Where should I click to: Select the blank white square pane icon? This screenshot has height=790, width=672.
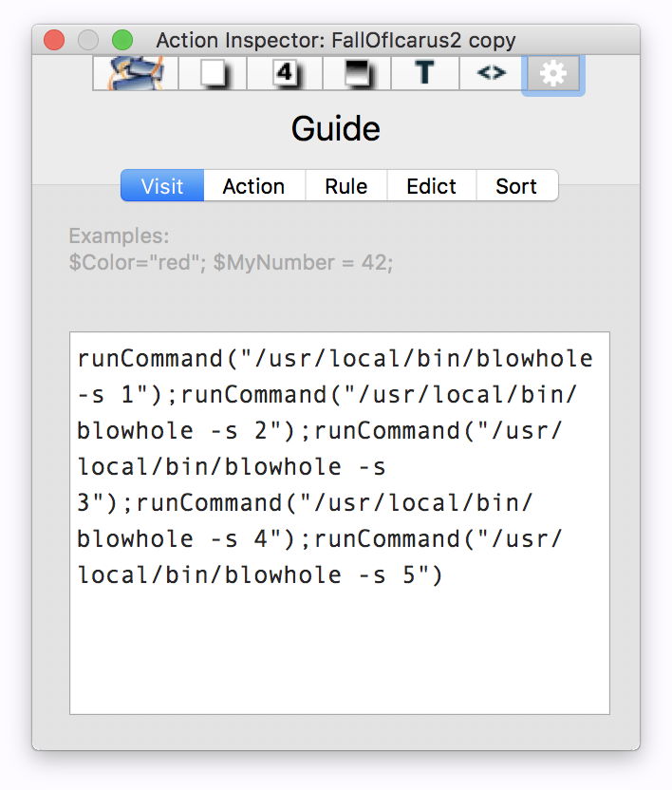(210, 73)
